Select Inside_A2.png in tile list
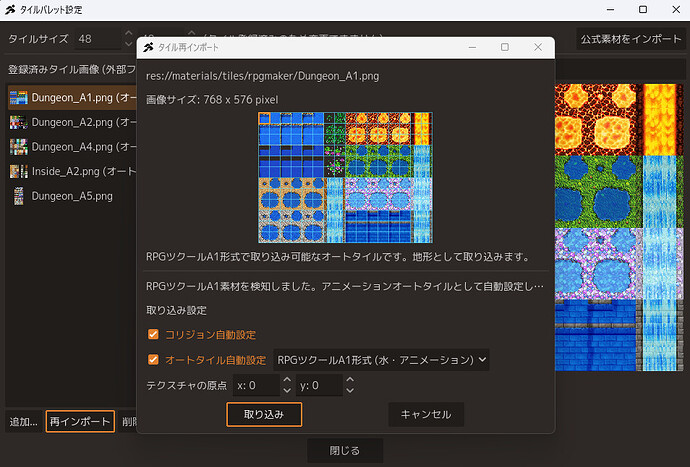 [73, 171]
